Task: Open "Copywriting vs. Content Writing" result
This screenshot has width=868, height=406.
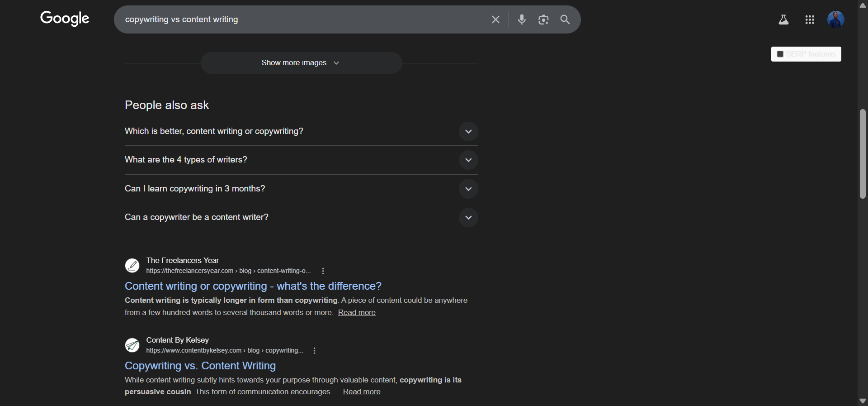Action: pyautogui.click(x=200, y=366)
